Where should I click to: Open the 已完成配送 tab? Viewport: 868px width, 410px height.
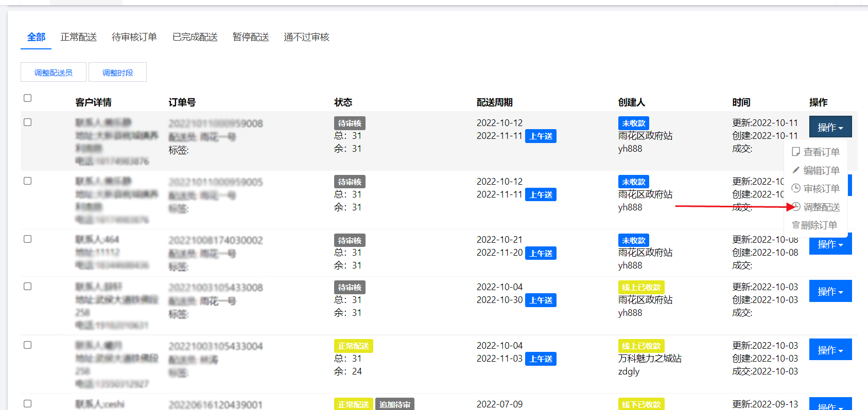click(x=195, y=37)
